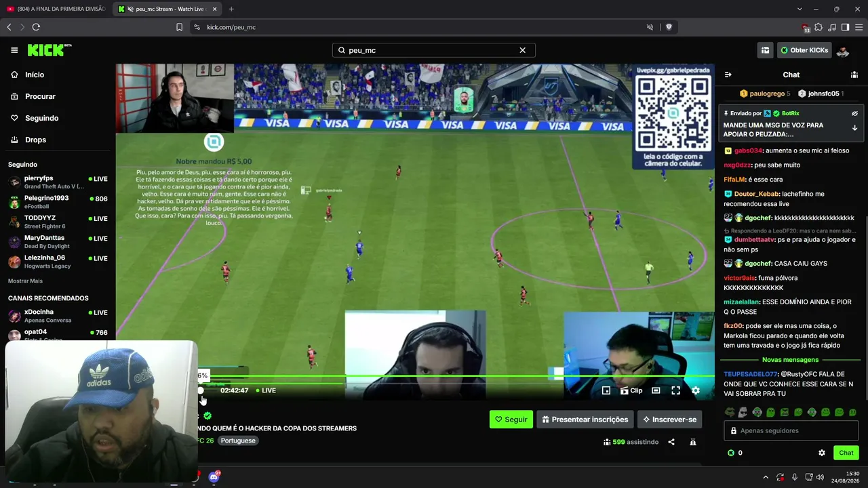
Task: Open the xDocinha recommended channel
Action: tap(58, 316)
